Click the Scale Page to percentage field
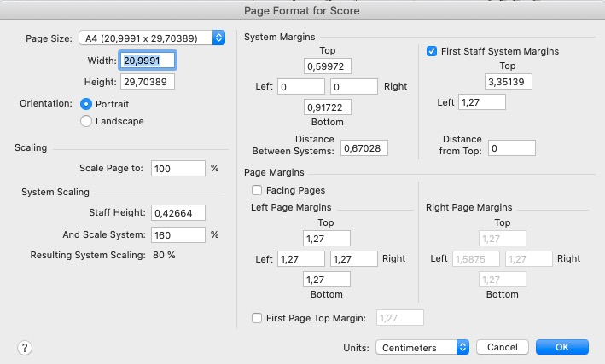This screenshot has height=364, width=605. 177,169
